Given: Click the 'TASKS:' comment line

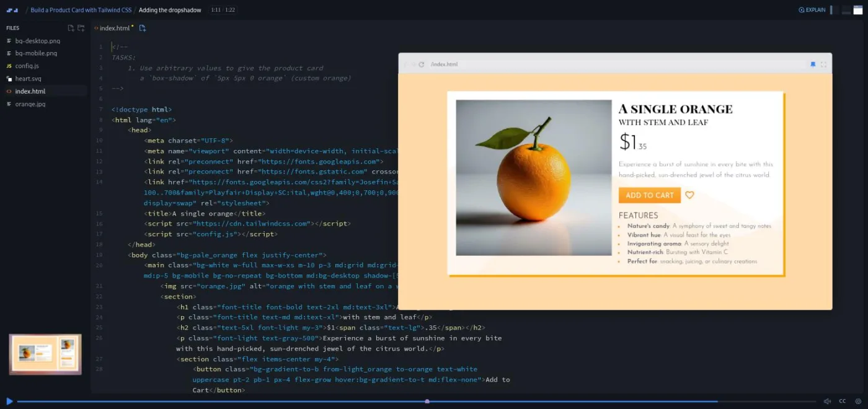Looking at the screenshot, I should [123, 58].
